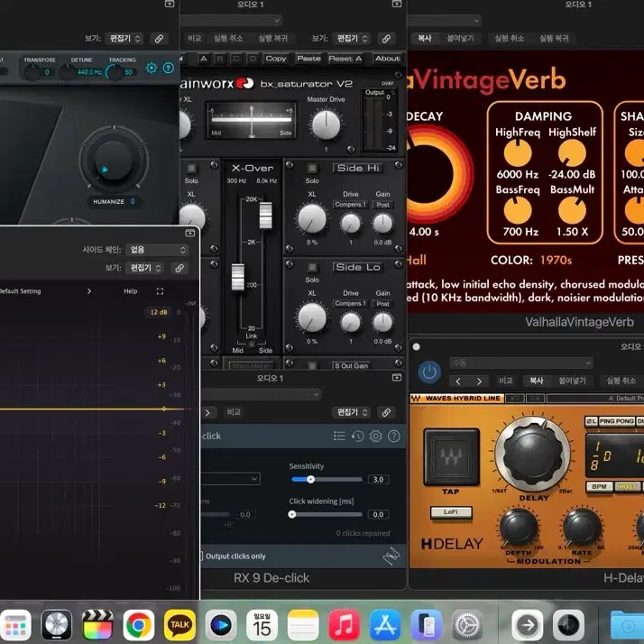Adjust the RX De-click Sensitivity slider

point(327,479)
